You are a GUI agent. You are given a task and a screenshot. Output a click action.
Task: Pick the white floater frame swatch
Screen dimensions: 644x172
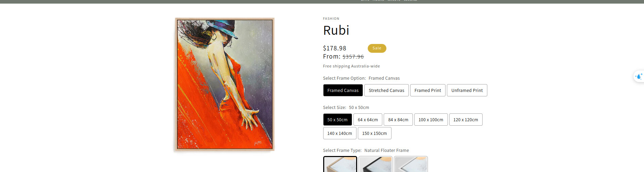tap(411, 164)
